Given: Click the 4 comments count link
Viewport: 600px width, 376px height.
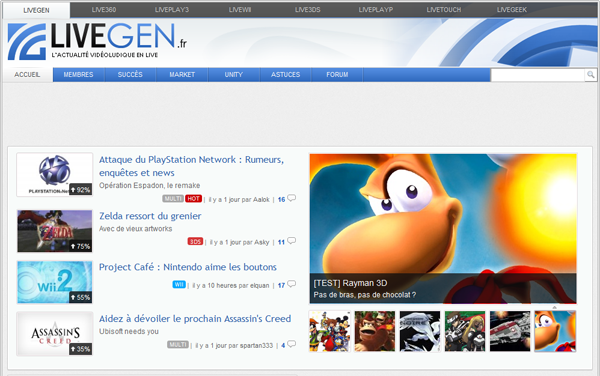Looking at the screenshot, I should click(x=283, y=345).
